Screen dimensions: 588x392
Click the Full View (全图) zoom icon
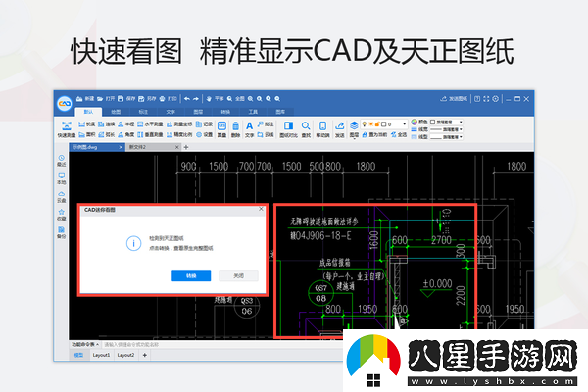click(x=229, y=99)
